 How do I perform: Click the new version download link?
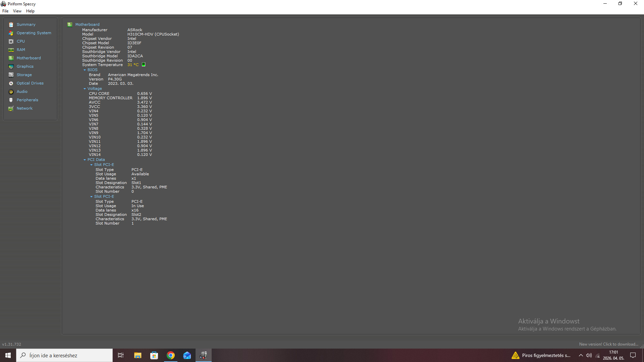tap(608, 344)
